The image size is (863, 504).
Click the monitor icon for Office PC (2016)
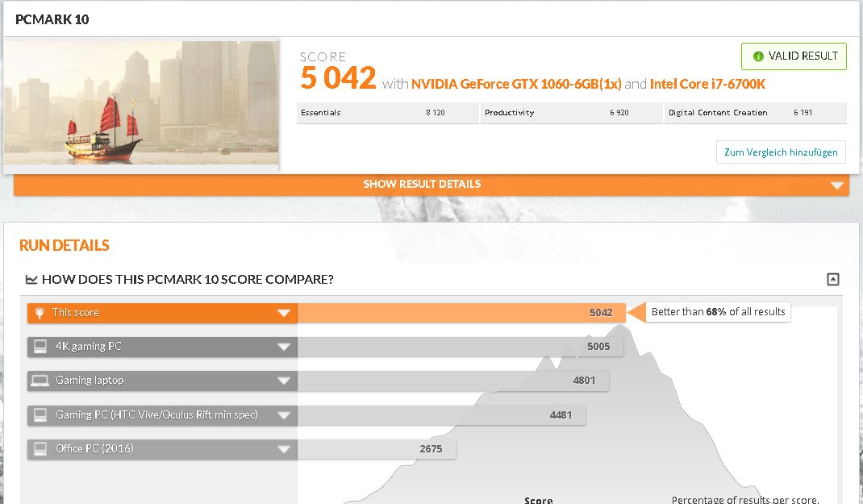click(40, 449)
